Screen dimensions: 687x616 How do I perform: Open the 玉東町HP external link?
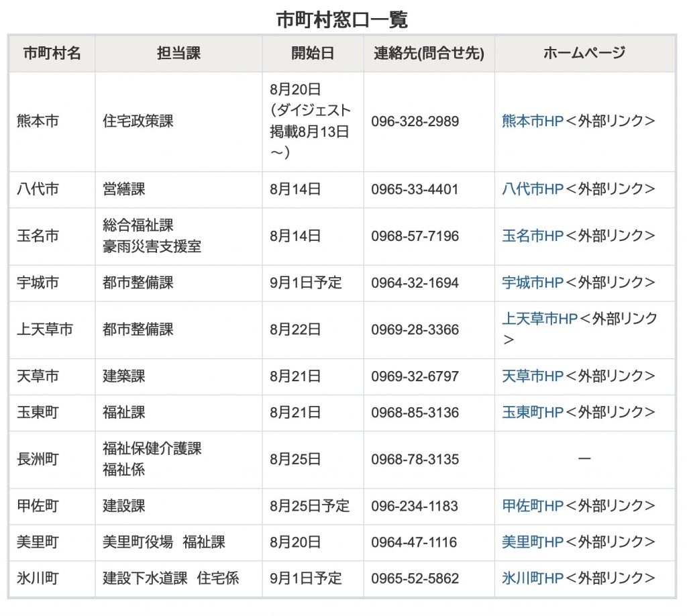(532, 413)
